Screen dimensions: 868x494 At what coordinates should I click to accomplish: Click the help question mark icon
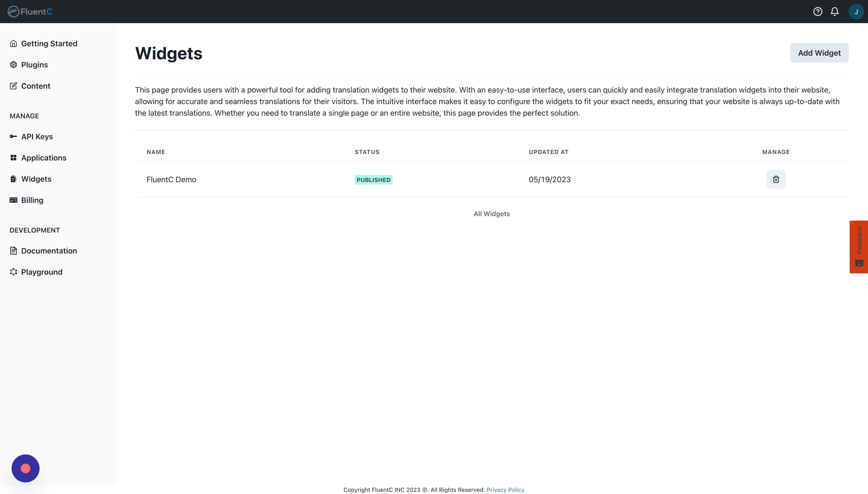(x=817, y=12)
